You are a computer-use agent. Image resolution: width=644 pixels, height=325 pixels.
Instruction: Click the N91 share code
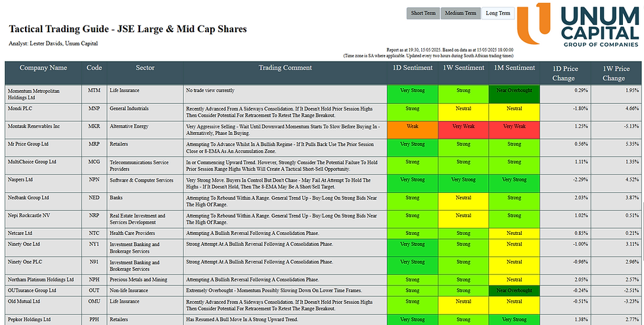(x=94, y=262)
